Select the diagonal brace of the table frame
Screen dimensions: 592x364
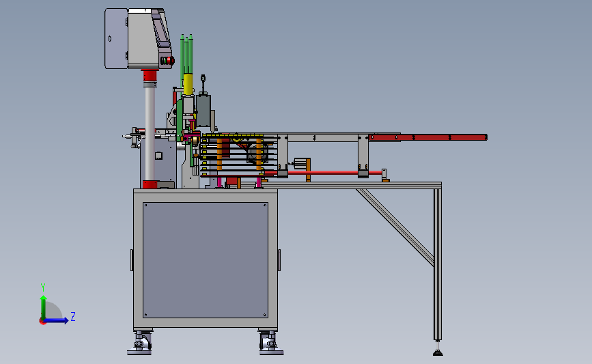pos(395,227)
